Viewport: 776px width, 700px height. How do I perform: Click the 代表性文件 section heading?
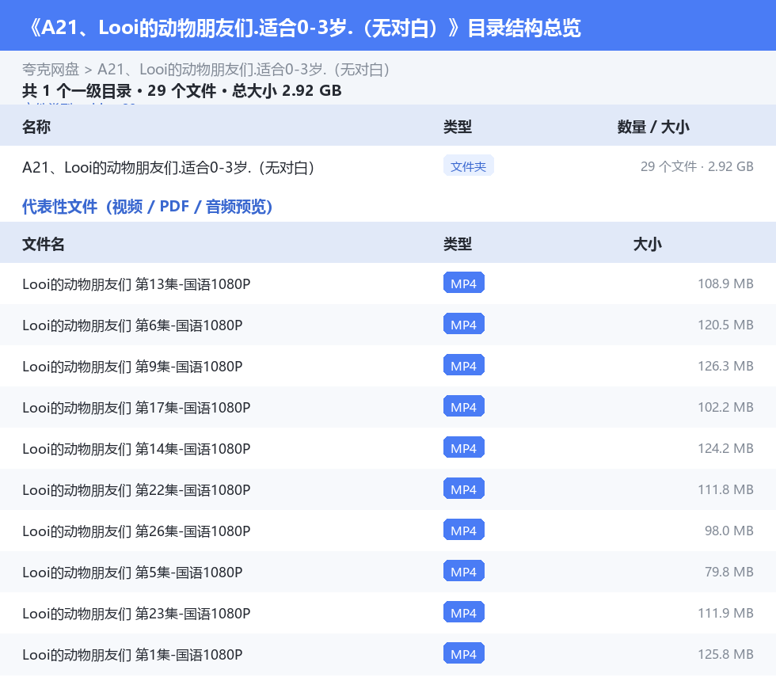pyautogui.click(x=147, y=207)
